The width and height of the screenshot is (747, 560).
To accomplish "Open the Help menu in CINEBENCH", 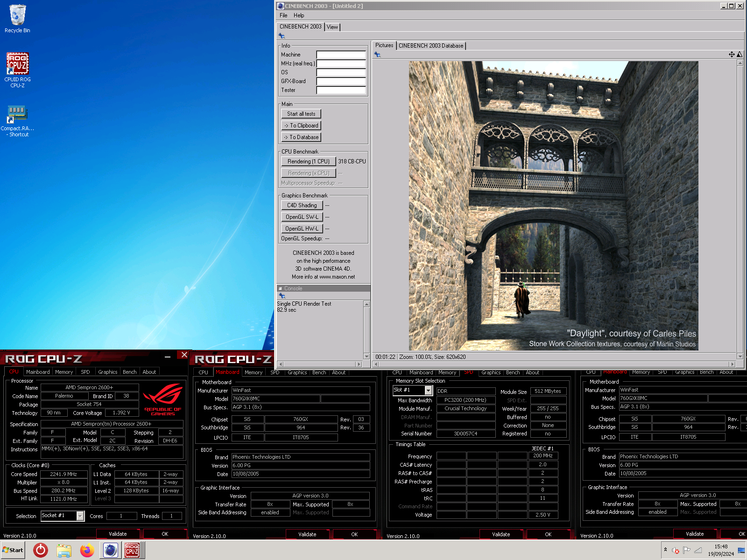I will pos(299,15).
